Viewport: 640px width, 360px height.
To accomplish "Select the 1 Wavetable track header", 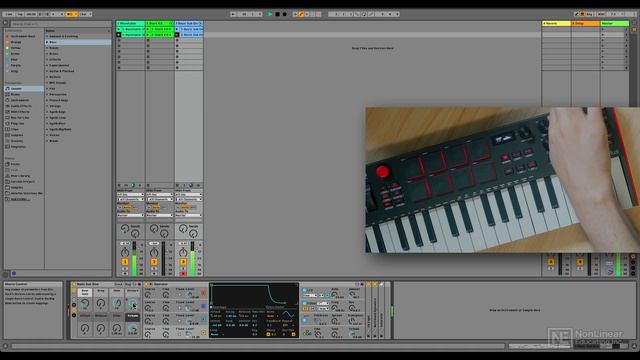I will click(131, 24).
